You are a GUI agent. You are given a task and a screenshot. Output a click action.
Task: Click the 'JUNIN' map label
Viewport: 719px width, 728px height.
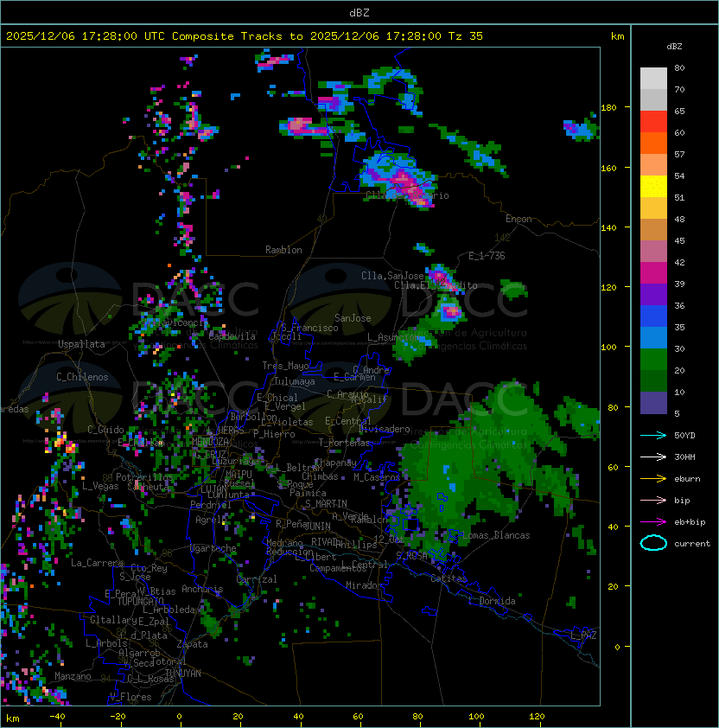[318, 526]
